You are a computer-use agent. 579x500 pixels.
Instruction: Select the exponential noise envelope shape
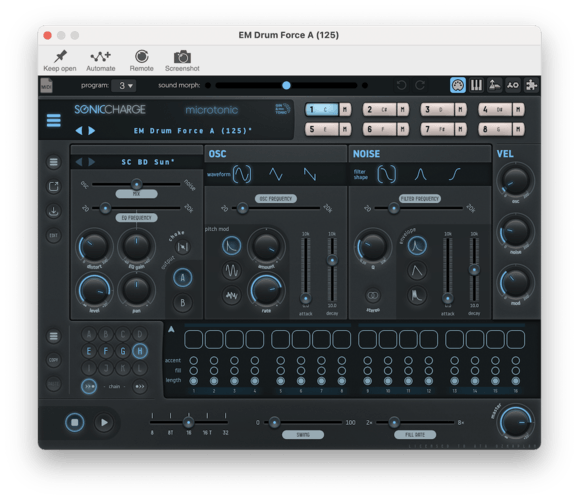(x=417, y=246)
